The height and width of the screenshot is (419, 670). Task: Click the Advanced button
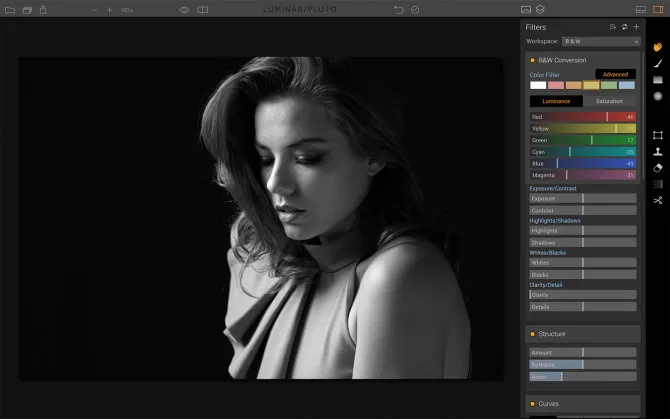coord(615,74)
